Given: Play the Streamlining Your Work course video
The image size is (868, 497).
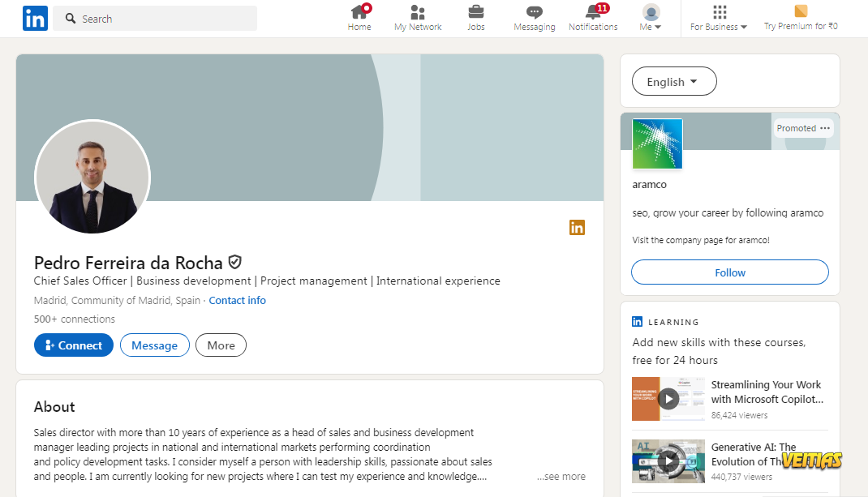Looking at the screenshot, I should tap(668, 398).
